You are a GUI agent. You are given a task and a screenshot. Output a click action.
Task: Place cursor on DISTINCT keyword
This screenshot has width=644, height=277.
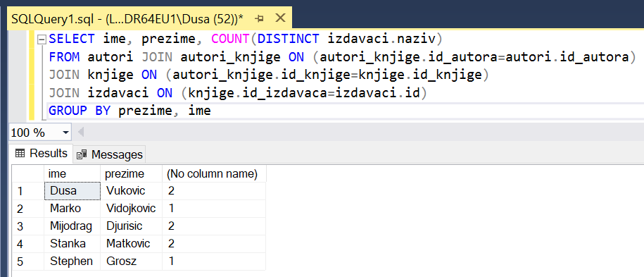tap(288, 39)
